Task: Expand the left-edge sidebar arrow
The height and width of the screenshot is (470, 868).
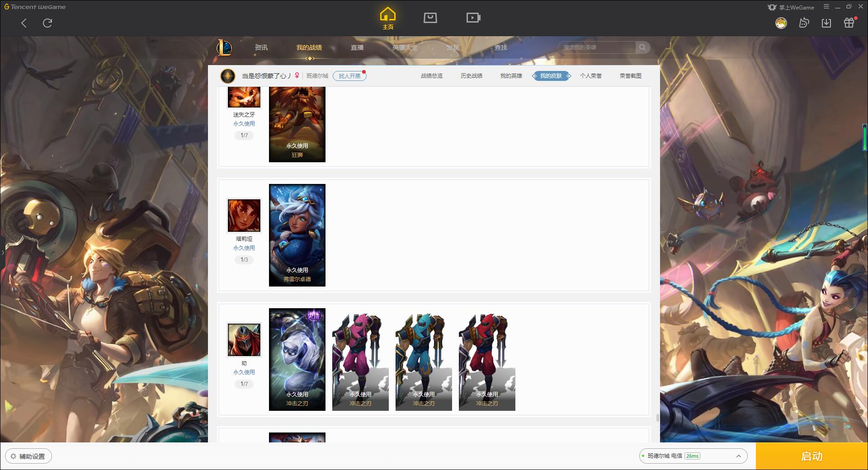Action: 2,252
